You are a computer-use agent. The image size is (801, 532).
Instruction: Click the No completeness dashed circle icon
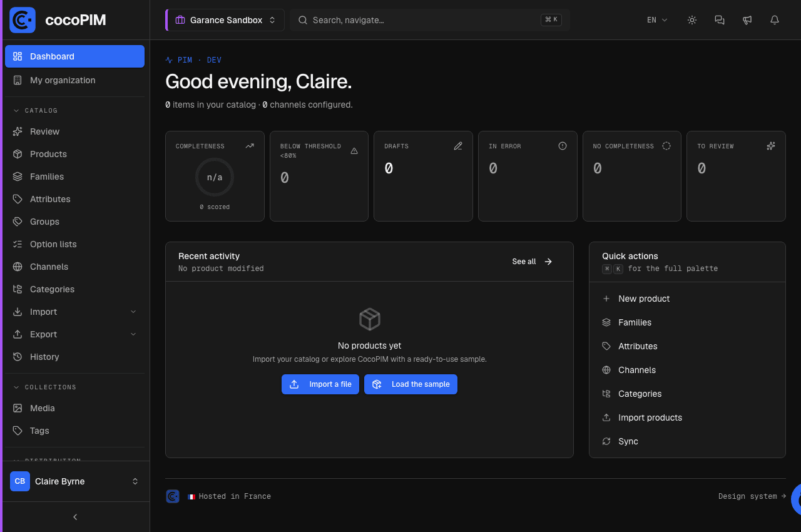click(666, 146)
